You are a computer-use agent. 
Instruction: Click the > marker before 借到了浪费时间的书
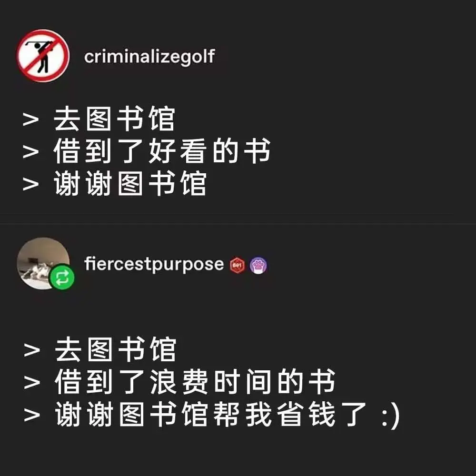pyautogui.click(x=32, y=382)
